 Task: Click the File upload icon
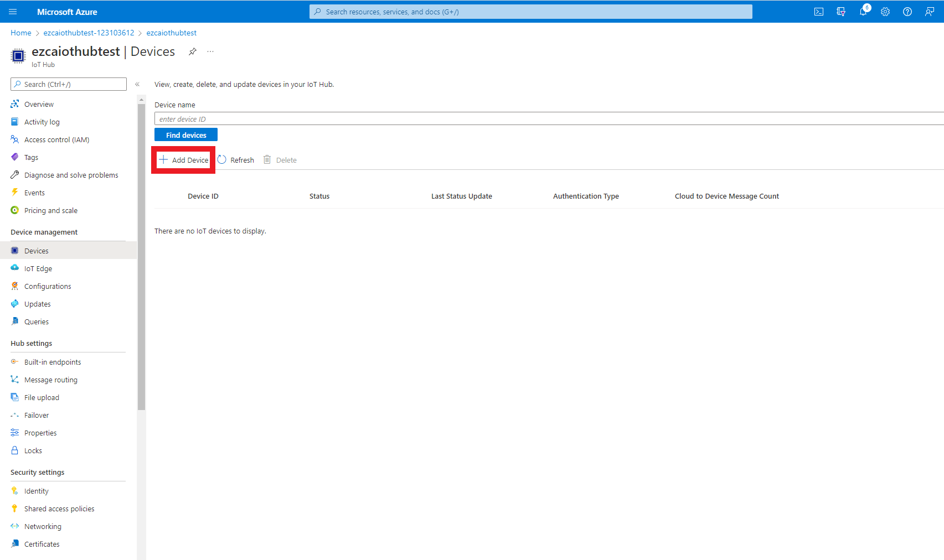coord(15,397)
